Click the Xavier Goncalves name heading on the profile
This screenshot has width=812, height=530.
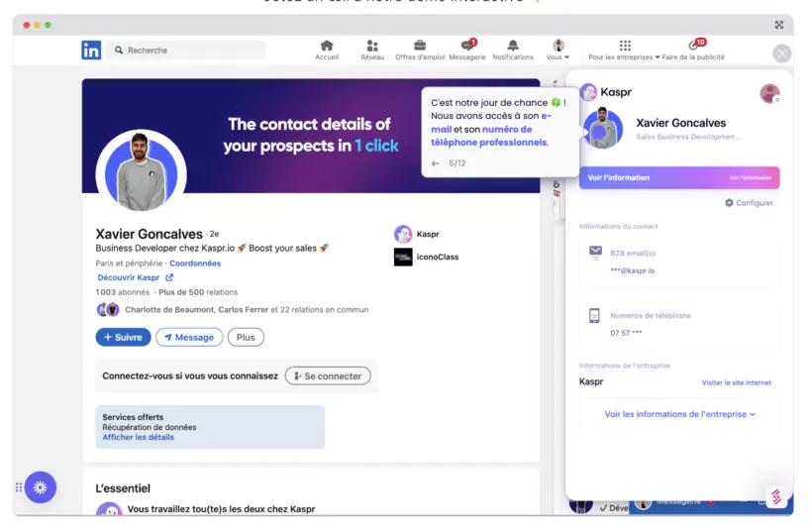click(x=150, y=234)
